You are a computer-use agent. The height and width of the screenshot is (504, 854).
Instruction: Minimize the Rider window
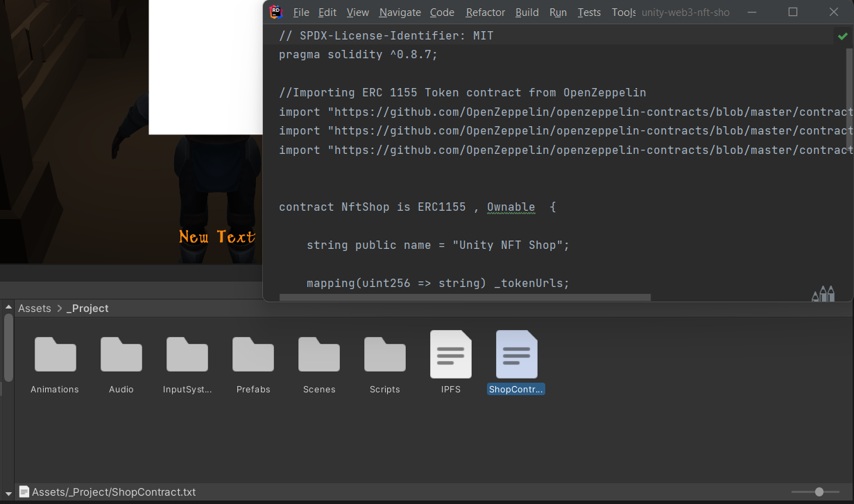753,12
